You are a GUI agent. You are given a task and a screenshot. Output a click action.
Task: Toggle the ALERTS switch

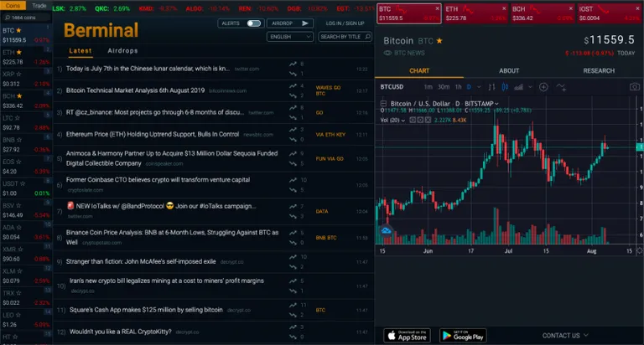point(253,23)
